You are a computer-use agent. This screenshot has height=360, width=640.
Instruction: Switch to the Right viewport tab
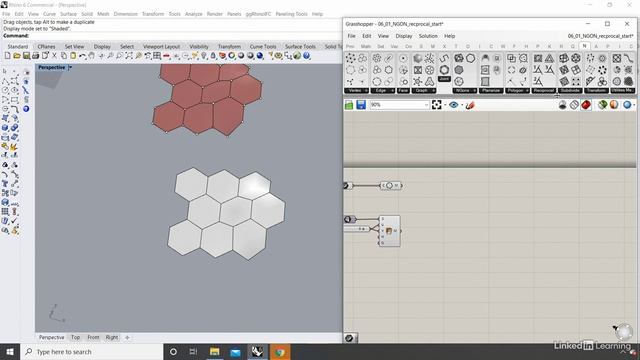click(112, 338)
